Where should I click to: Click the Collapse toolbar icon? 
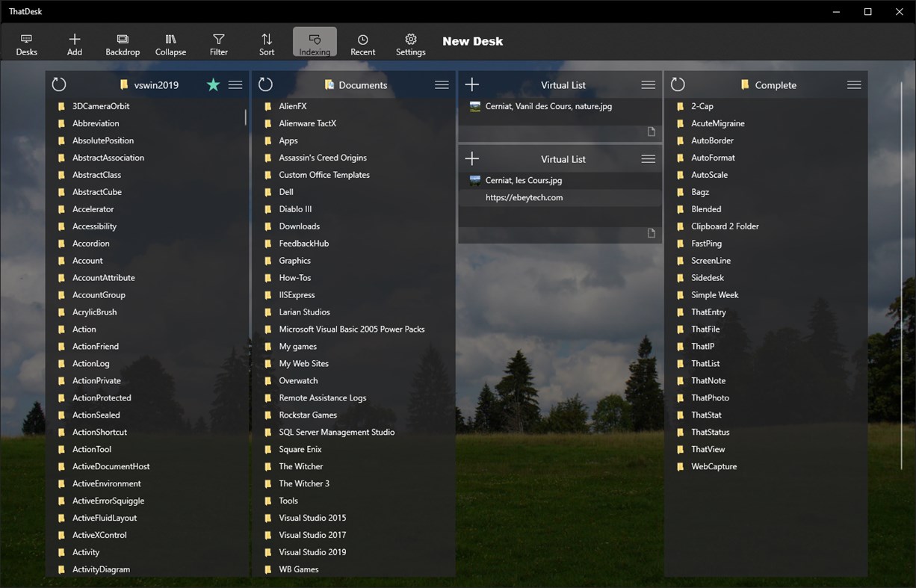(170, 43)
